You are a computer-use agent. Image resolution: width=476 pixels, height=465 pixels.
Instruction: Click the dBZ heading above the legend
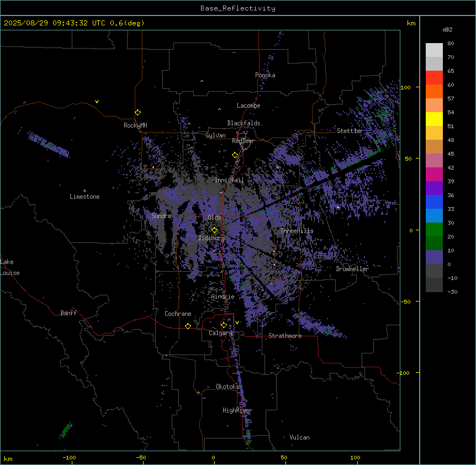pos(447,29)
